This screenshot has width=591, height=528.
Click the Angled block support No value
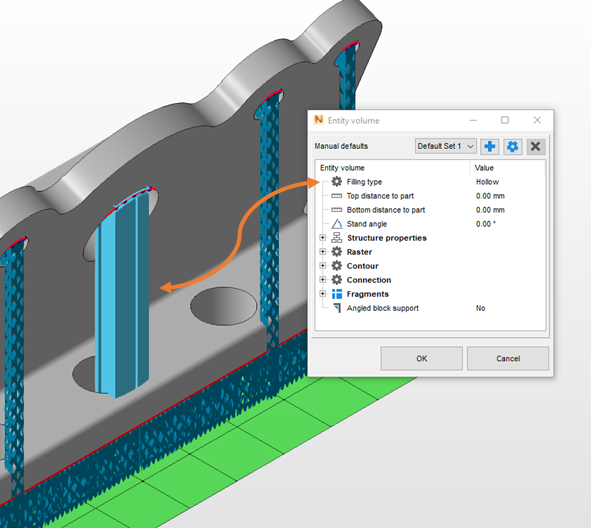pyautogui.click(x=480, y=308)
